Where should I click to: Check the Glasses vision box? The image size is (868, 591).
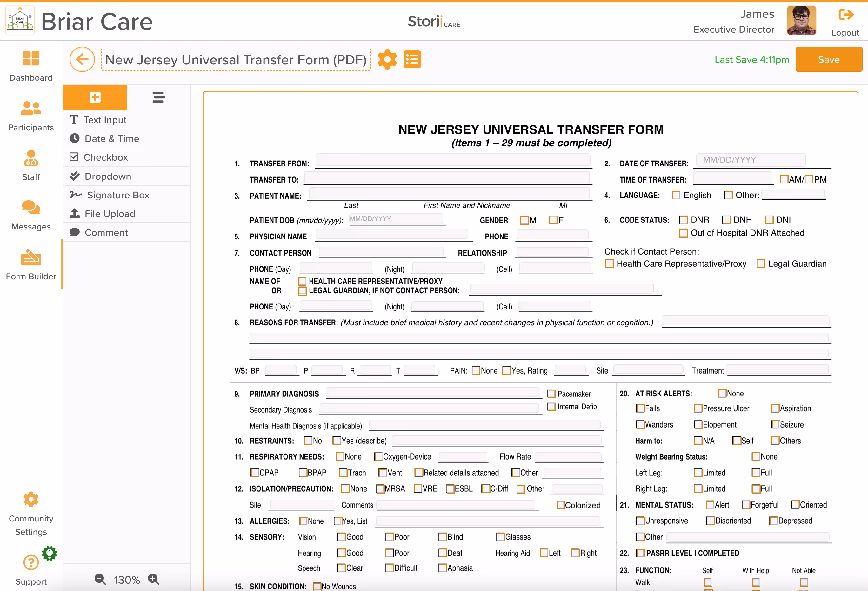point(500,537)
